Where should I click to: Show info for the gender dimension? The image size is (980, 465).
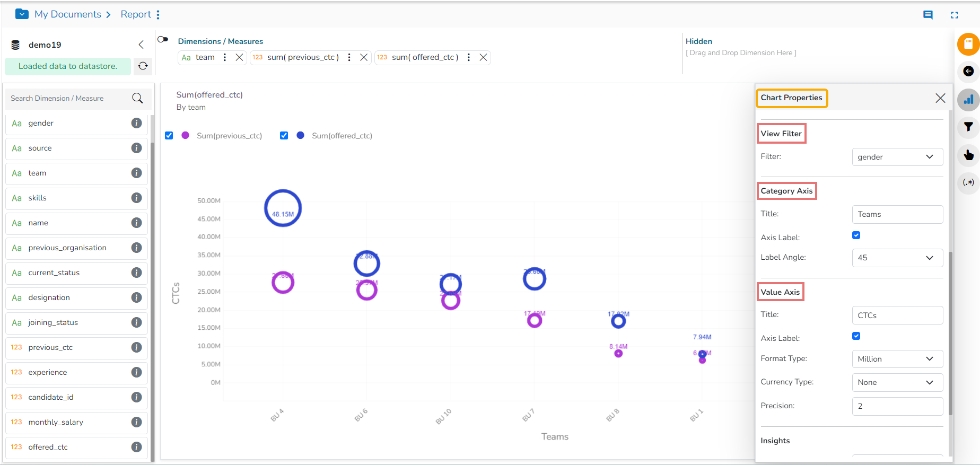coord(136,123)
